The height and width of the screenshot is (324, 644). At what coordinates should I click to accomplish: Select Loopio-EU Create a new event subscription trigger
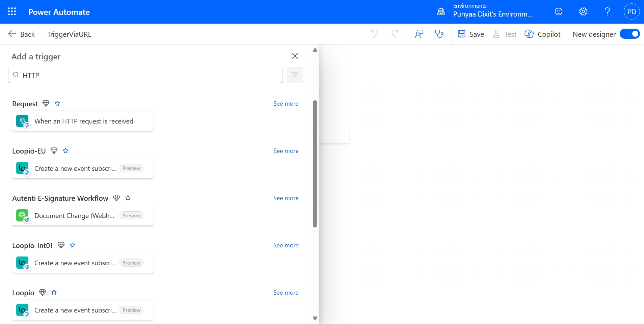coord(83,168)
